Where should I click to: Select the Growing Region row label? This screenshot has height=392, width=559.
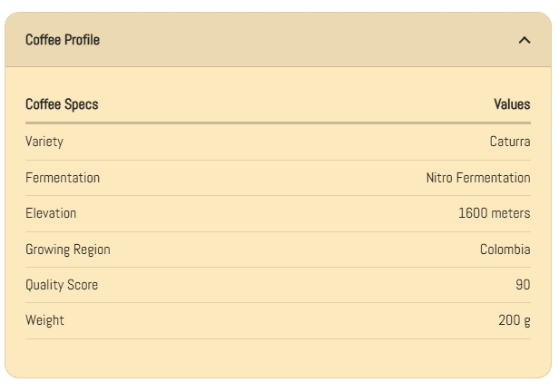click(68, 250)
